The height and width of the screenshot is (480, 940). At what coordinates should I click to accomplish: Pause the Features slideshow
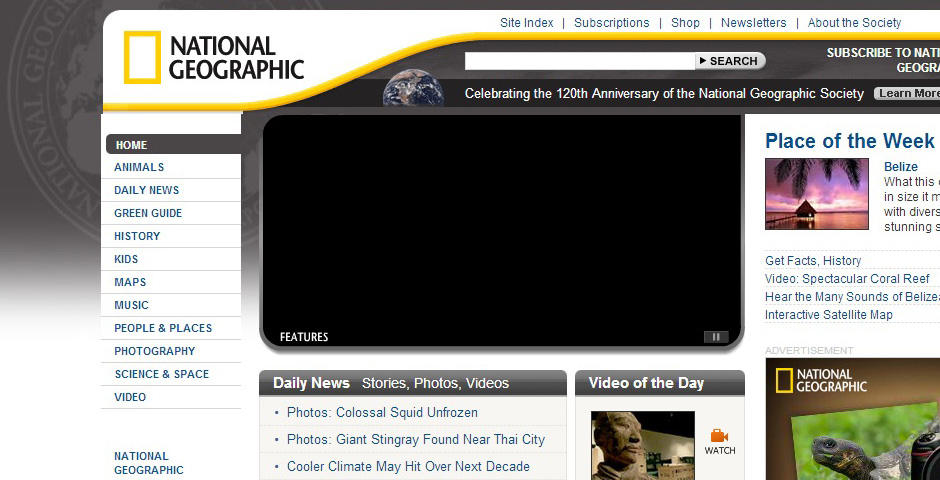[x=716, y=337]
